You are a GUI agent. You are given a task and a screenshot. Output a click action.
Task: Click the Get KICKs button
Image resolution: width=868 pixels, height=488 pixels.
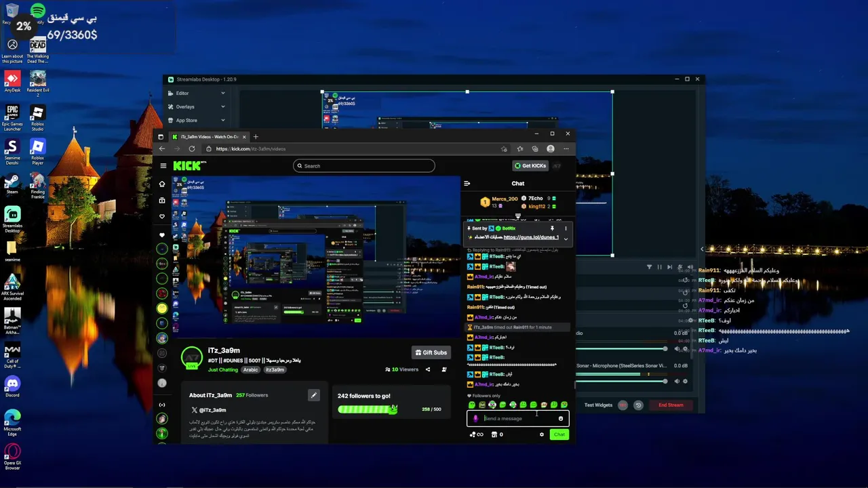pos(530,165)
